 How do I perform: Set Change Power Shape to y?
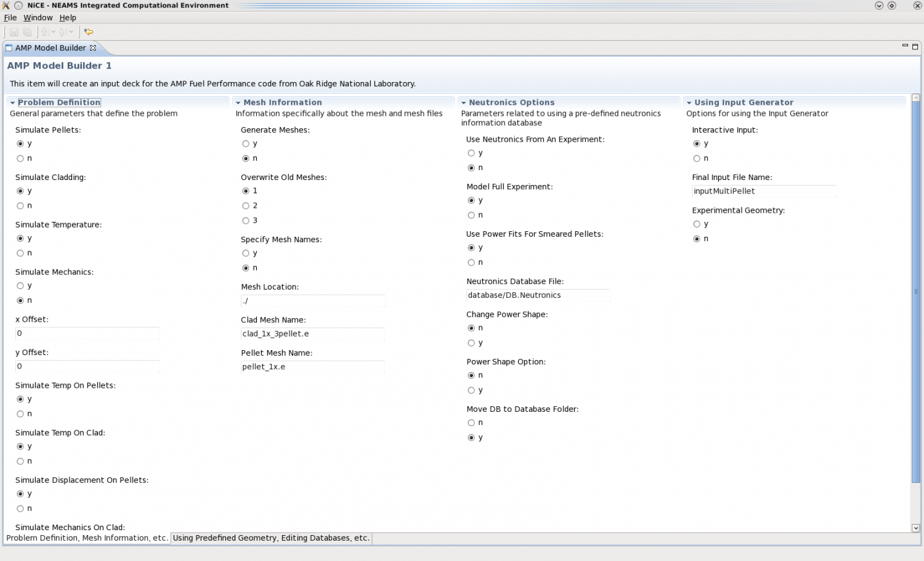(x=471, y=343)
